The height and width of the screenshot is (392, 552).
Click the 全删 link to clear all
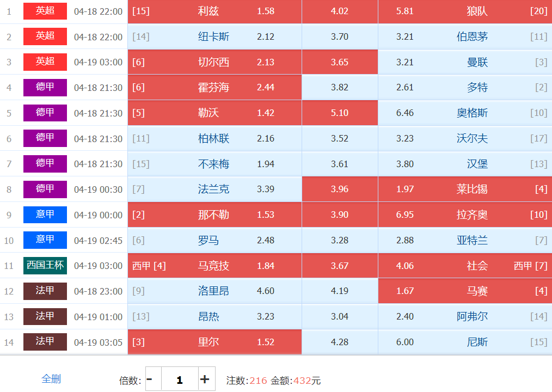[x=51, y=379]
